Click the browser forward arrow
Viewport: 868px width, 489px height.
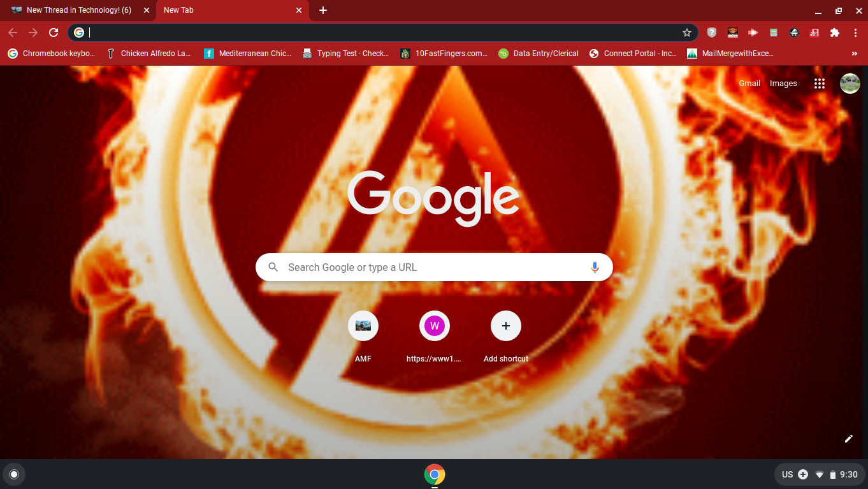pos(33,33)
